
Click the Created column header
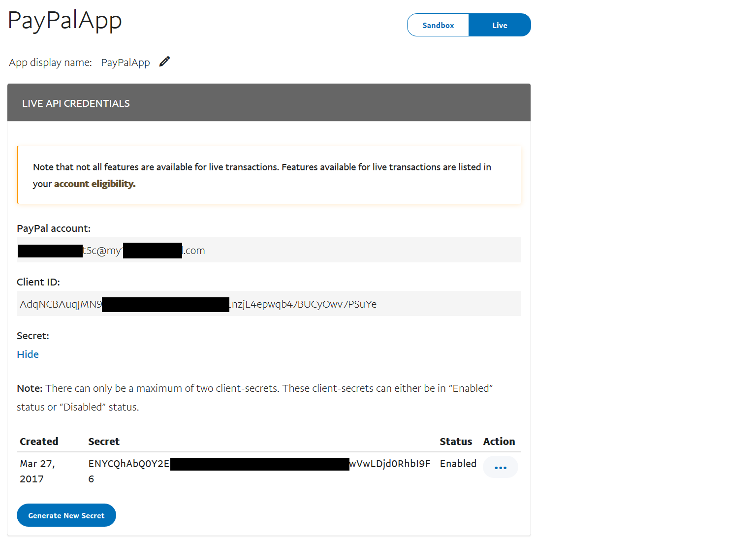pos(39,442)
